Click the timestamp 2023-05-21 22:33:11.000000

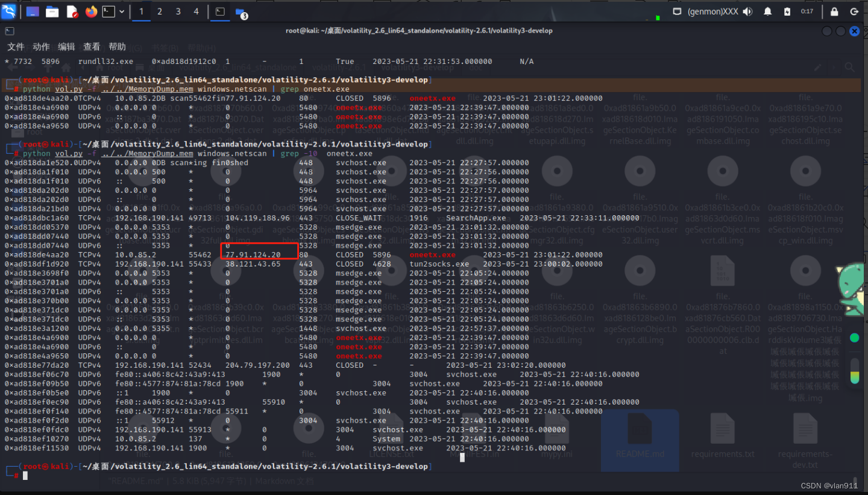pyautogui.click(x=579, y=218)
